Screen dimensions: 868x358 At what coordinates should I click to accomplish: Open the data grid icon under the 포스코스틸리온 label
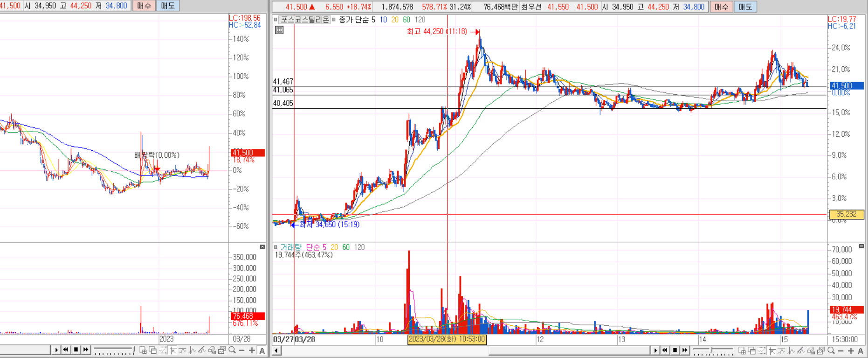coord(279,30)
